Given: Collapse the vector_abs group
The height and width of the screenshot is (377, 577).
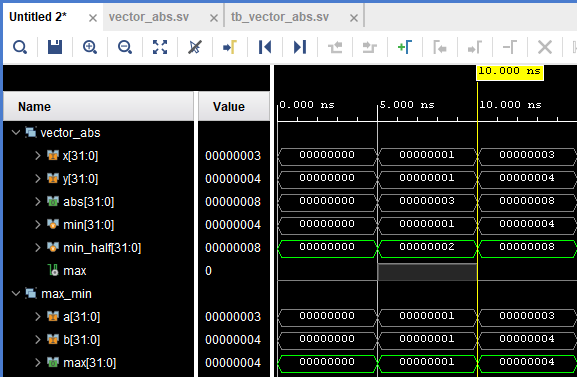Looking at the screenshot, I should pyautogui.click(x=16, y=133).
